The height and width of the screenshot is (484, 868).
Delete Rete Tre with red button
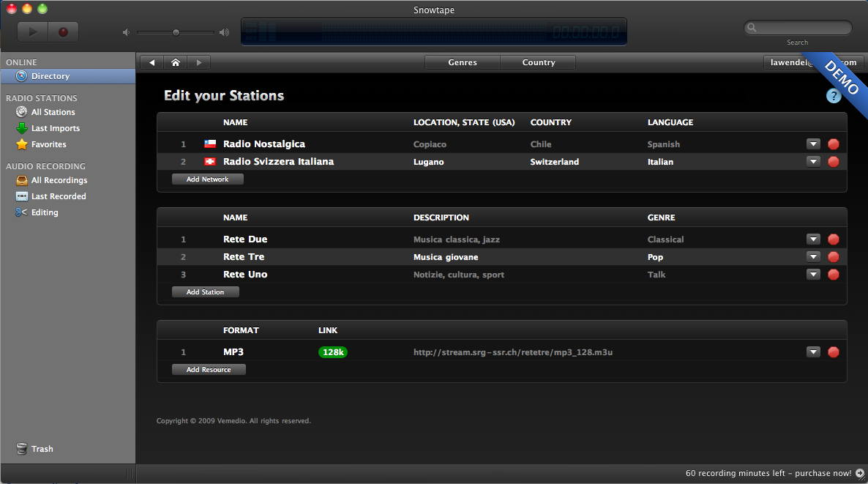coord(833,257)
